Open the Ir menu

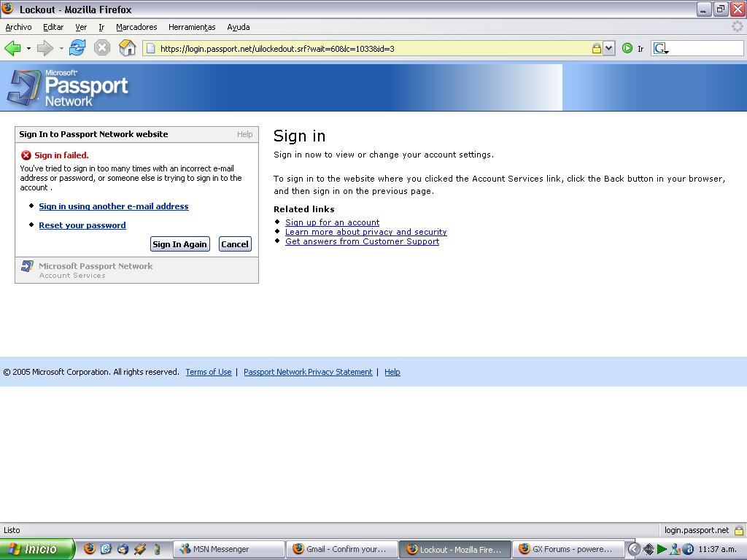coord(101,27)
